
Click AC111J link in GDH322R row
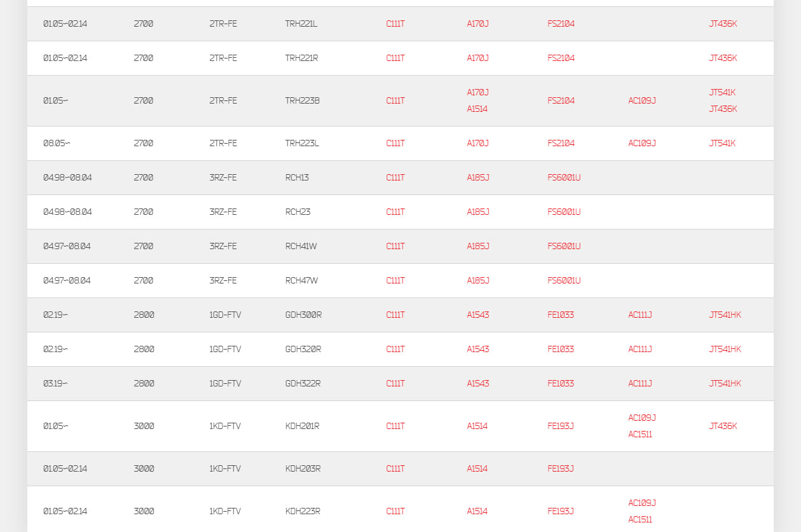tap(640, 384)
